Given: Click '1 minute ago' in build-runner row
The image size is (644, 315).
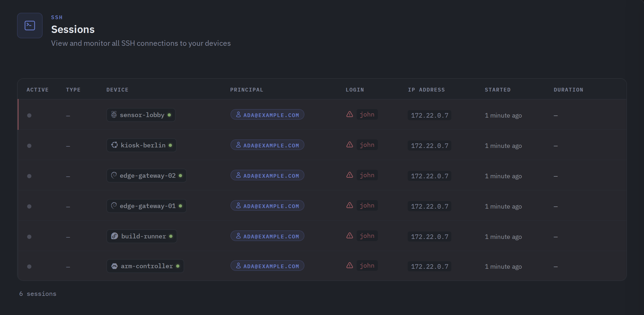Looking at the screenshot, I should [x=503, y=237].
